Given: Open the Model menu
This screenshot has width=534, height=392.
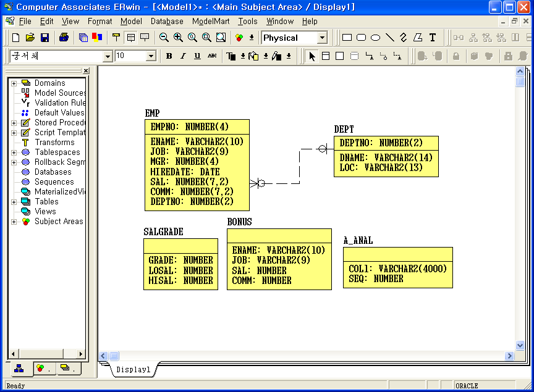Looking at the screenshot, I should point(131,22).
